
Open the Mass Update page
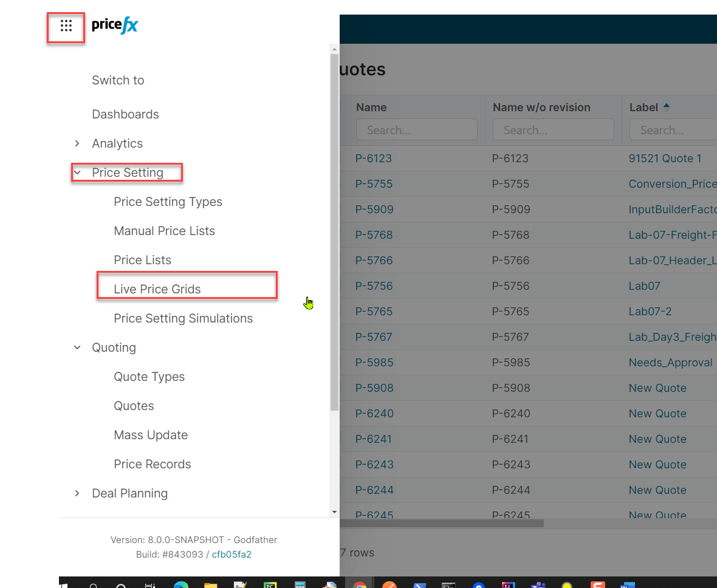(x=151, y=435)
